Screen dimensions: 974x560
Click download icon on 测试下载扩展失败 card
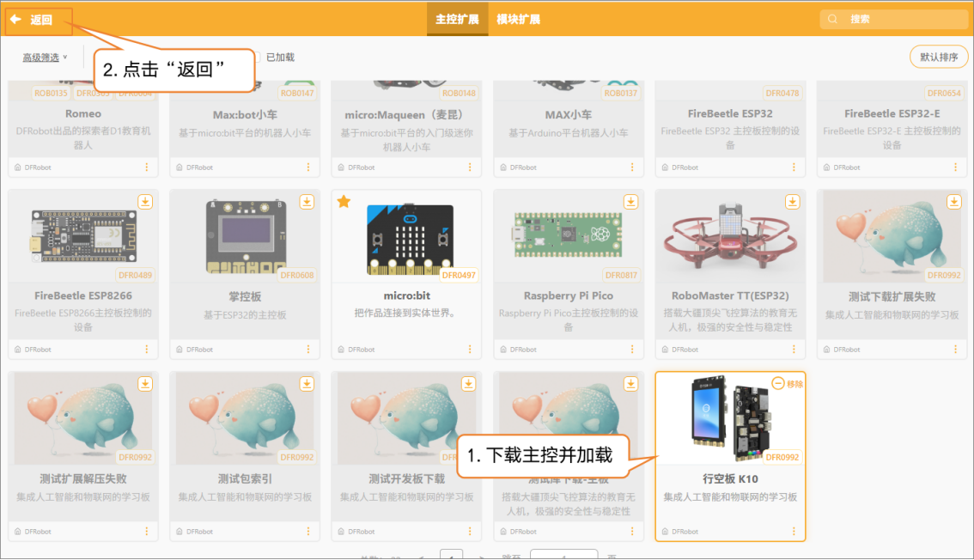coord(953,201)
